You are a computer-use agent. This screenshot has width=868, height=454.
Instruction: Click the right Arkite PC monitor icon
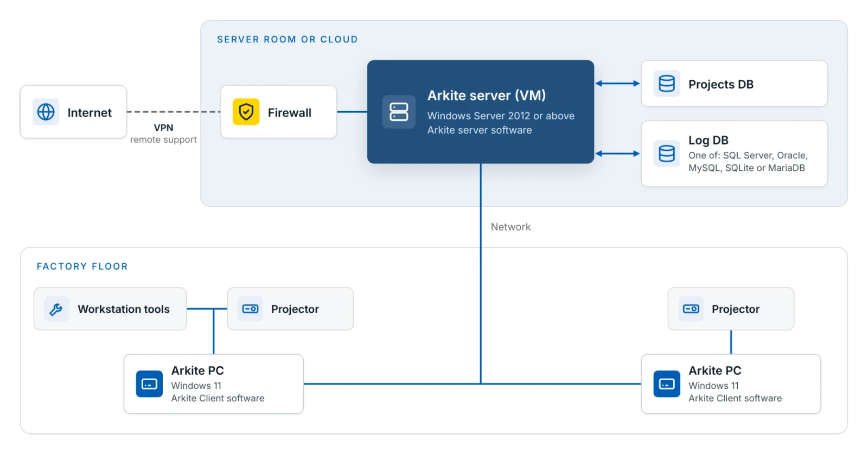[667, 384]
